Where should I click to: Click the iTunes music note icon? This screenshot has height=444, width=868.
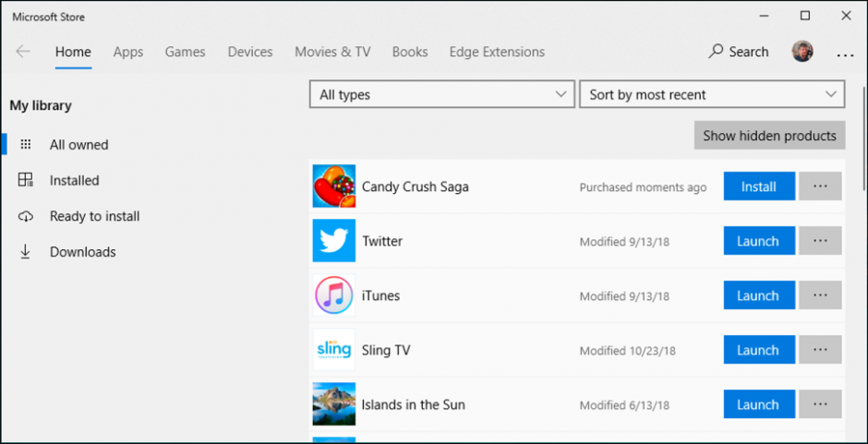pos(333,295)
